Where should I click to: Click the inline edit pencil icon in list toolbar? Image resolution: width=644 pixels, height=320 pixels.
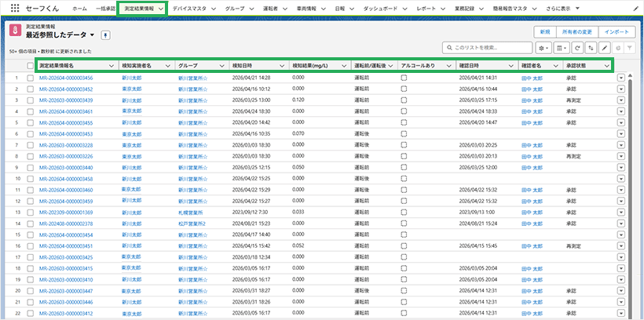click(x=604, y=48)
